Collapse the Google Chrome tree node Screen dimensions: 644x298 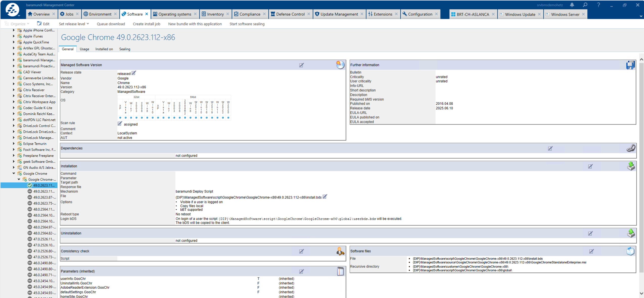[14, 173]
